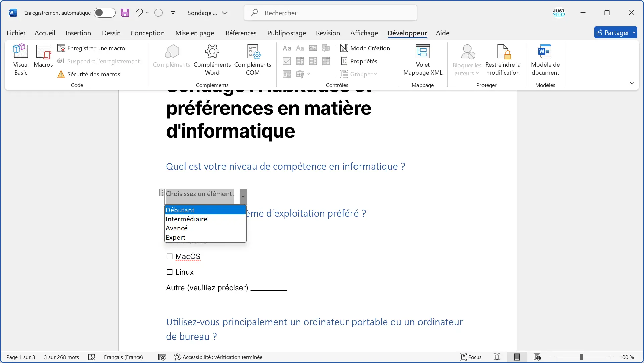Click Accessibilité vérification terminée status
The image size is (644, 363).
click(218, 357)
